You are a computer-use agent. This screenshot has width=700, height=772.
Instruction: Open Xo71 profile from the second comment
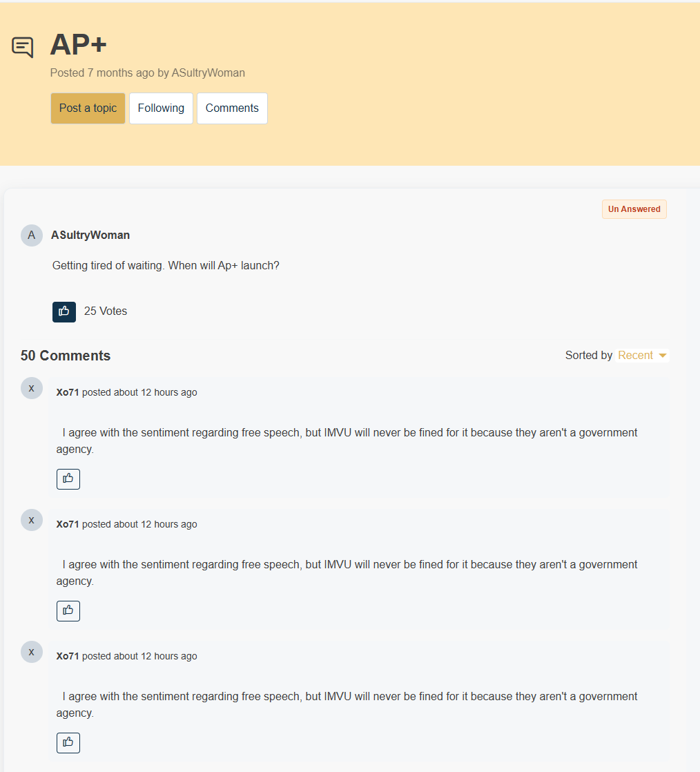[x=68, y=524]
